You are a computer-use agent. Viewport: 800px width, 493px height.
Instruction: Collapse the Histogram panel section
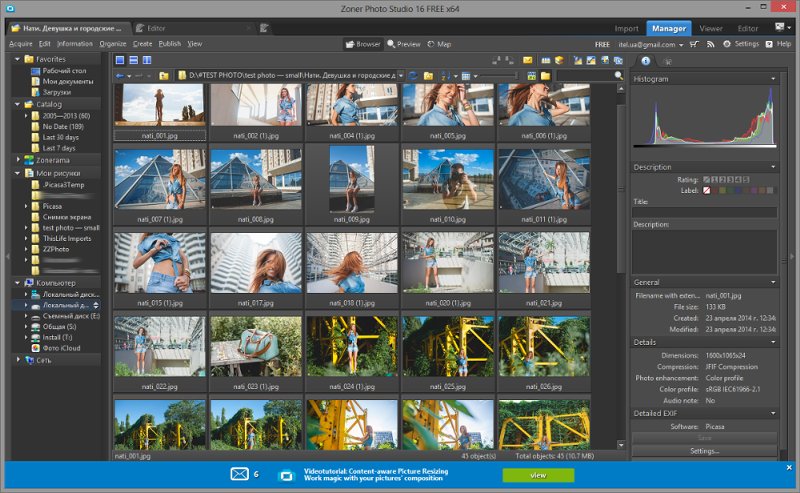click(773, 79)
